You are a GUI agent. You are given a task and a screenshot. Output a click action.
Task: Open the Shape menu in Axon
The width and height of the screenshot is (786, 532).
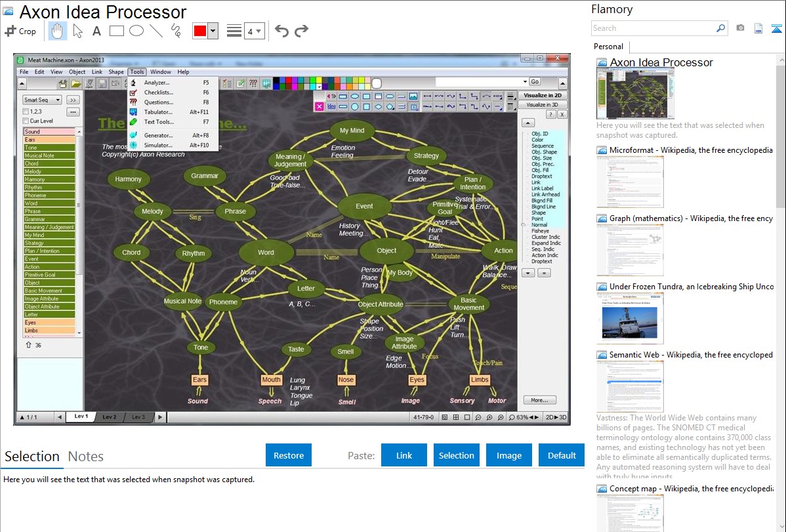coord(115,72)
